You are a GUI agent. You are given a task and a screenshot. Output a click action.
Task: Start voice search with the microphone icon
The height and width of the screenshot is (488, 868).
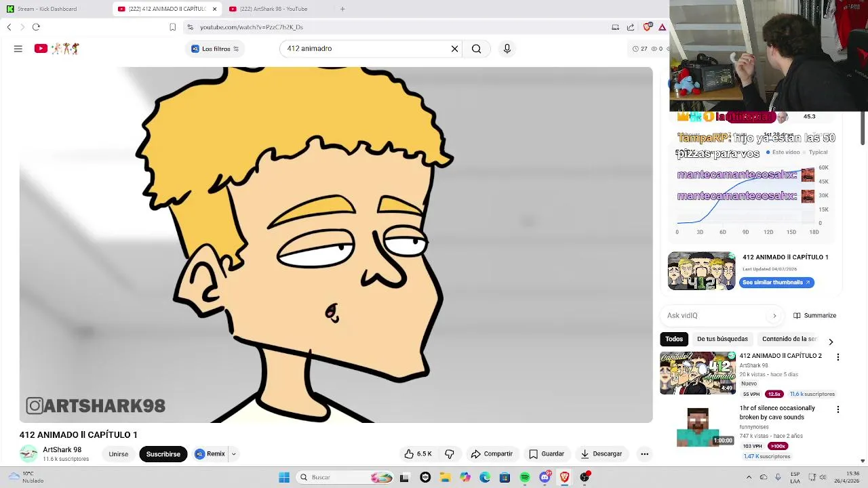507,49
